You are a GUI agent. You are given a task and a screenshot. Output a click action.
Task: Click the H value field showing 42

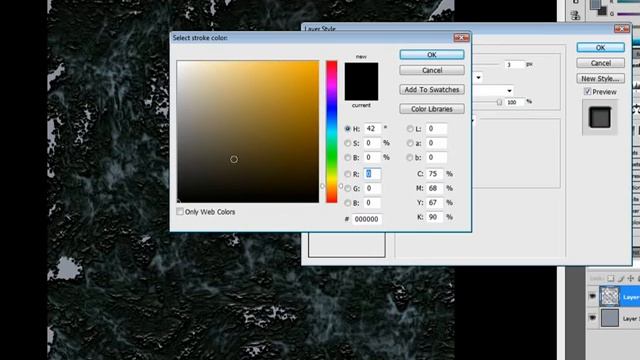click(x=372, y=129)
